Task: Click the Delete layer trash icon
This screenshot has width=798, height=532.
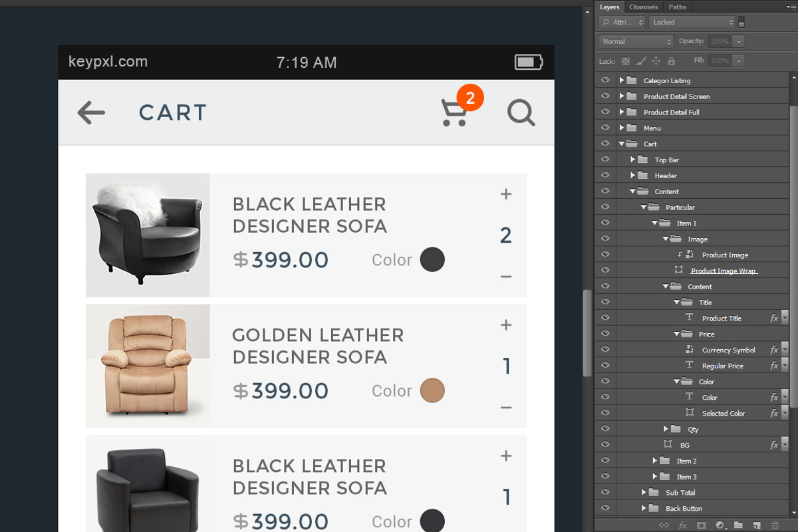Action: click(775, 525)
